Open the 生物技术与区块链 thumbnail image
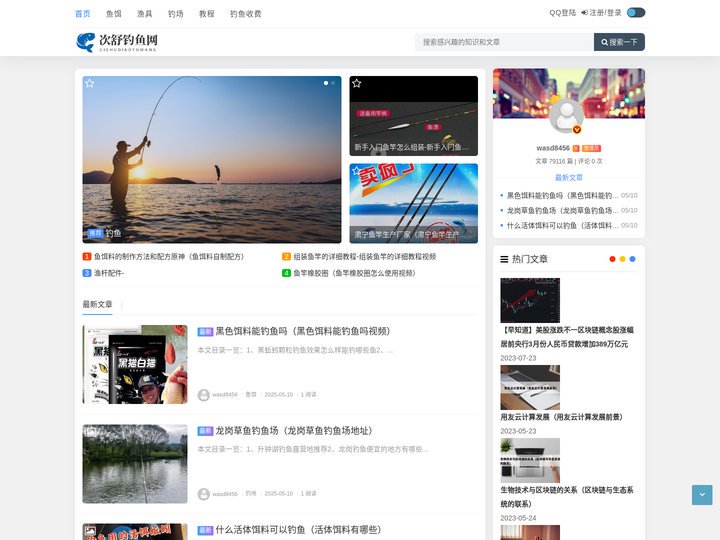Viewport: 720px width, 540px height. 530,461
